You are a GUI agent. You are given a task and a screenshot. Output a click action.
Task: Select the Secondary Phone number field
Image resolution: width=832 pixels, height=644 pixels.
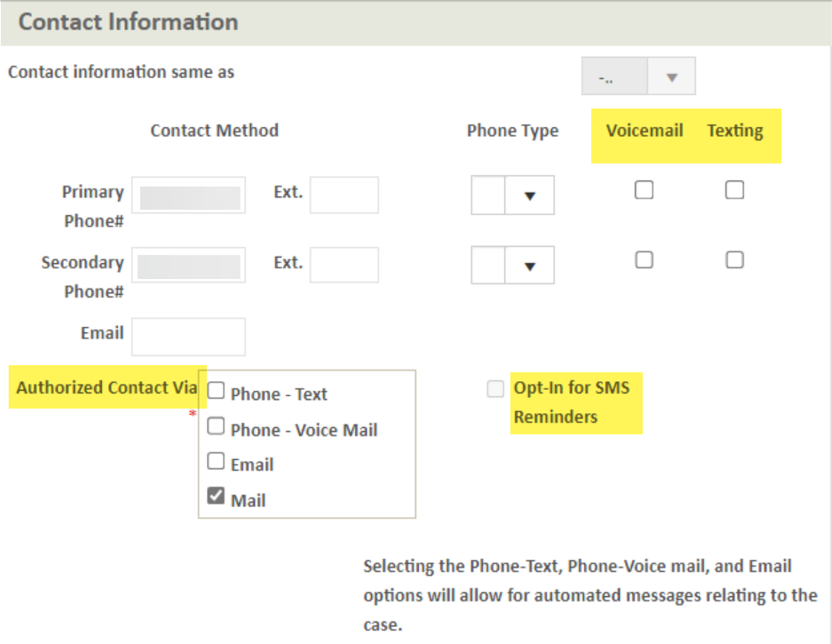tap(188, 265)
